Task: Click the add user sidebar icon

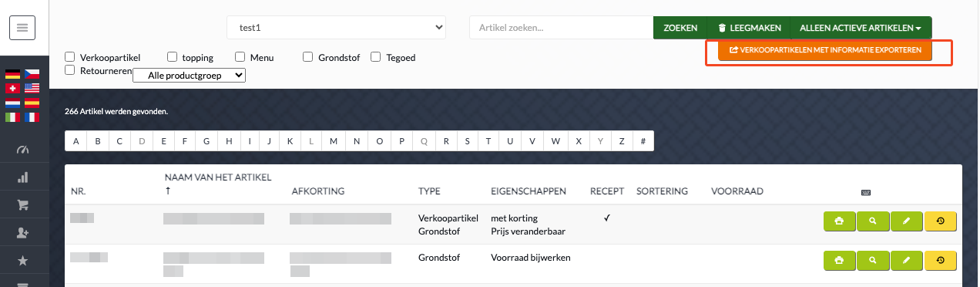Action: coord(22,232)
